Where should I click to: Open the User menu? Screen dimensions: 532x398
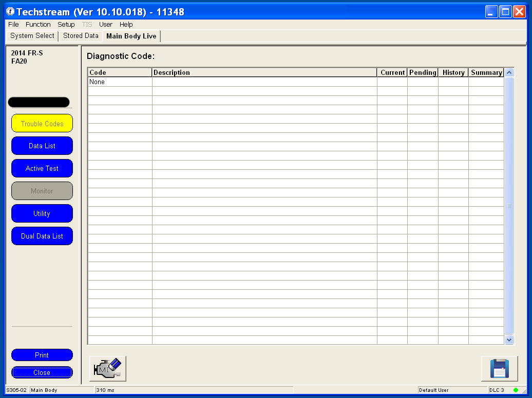tap(106, 25)
